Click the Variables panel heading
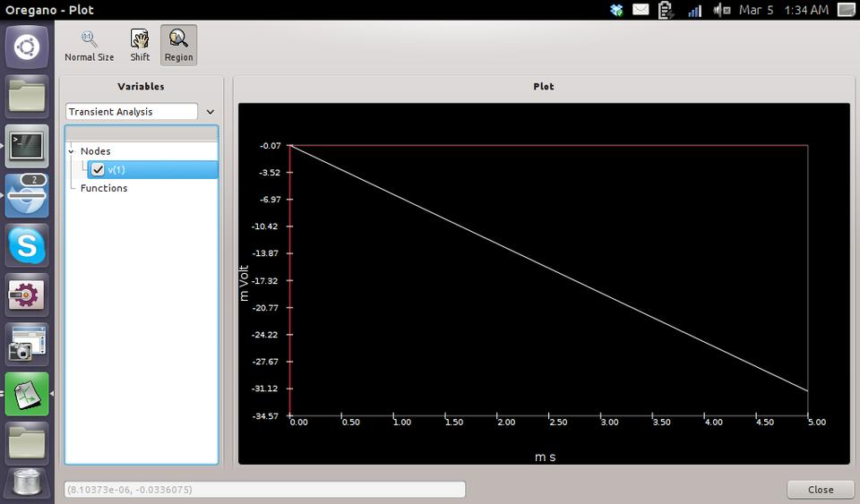The width and height of the screenshot is (860, 504). [x=141, y=87]
